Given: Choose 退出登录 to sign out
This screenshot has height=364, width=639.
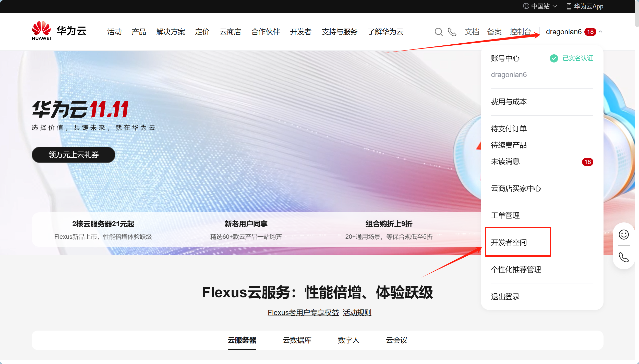Looking at the screenshot, I should click(x=505, y=296).
